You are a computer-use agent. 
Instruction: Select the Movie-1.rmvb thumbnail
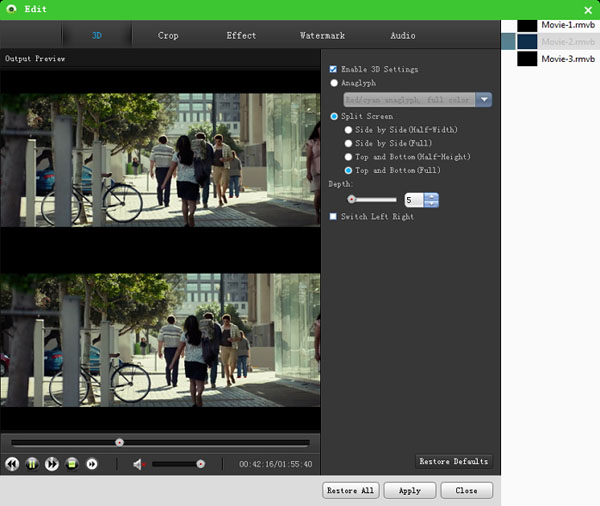click(x=527, y=25)
